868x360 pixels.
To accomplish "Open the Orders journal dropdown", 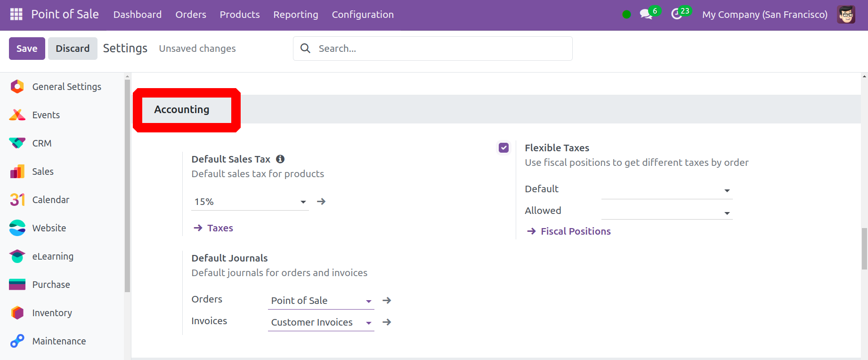I will [x=368, y=301].
